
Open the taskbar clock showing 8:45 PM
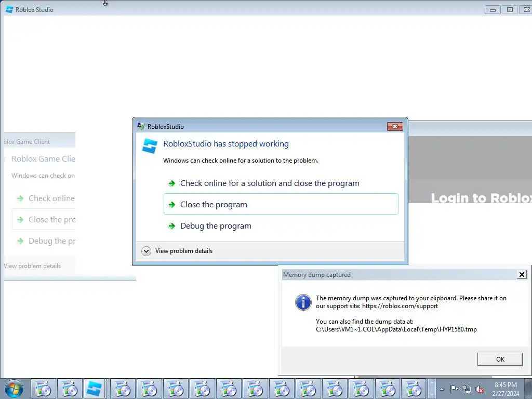tap(506, 389)
